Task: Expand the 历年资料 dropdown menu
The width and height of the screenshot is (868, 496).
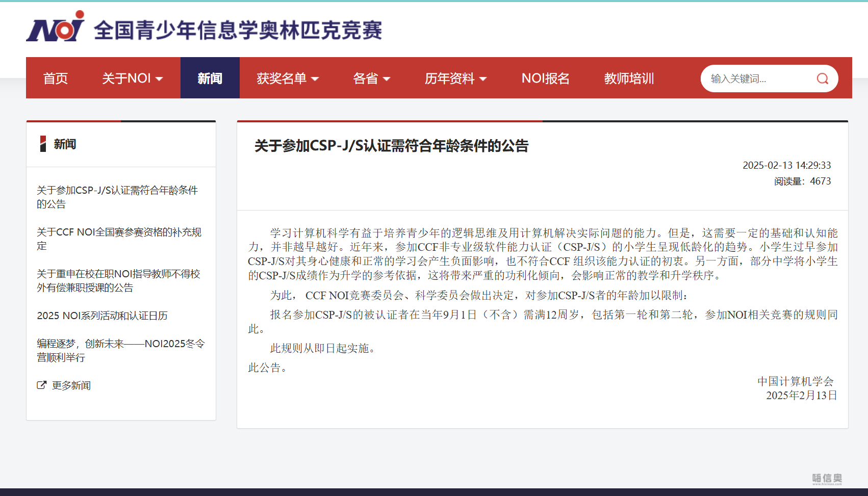Action: 455,78
